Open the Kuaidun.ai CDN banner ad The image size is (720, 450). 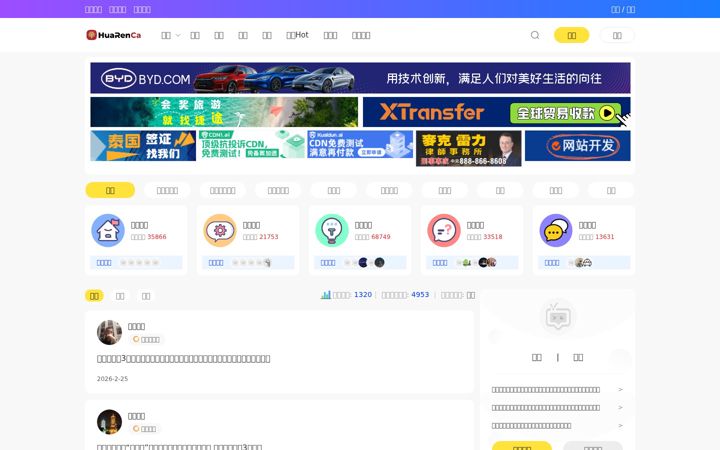(360, 144)
